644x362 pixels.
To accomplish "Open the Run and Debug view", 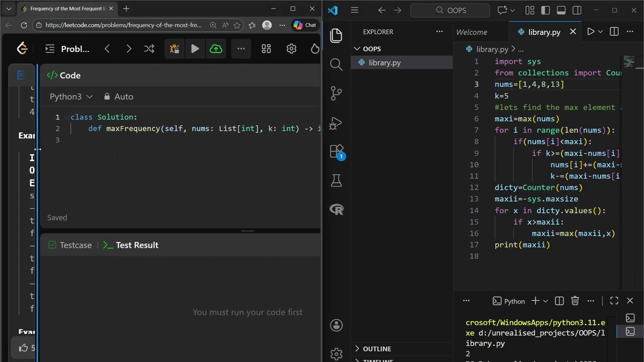I will [336, 123].
